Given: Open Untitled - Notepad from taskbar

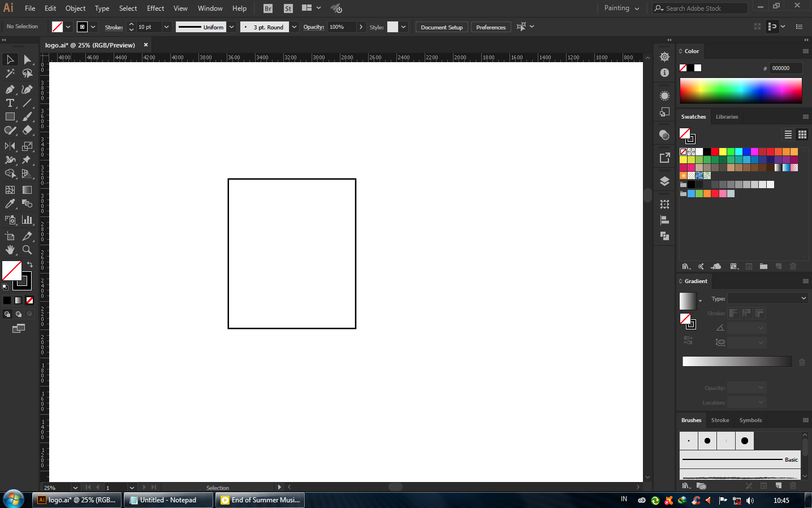Looking at the screenshot, I should coord(169,500).
